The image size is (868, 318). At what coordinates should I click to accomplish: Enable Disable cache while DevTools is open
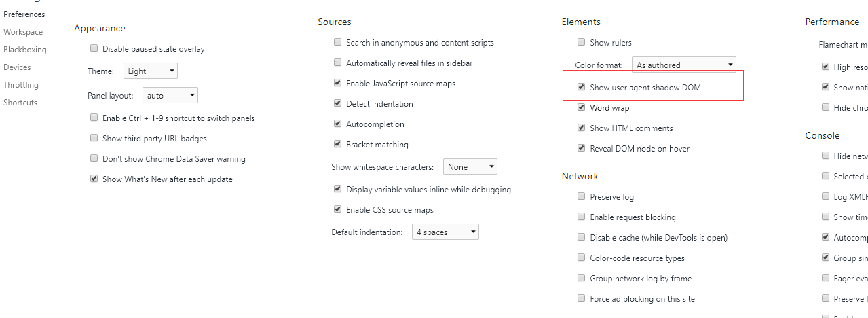tap(581, 237)
